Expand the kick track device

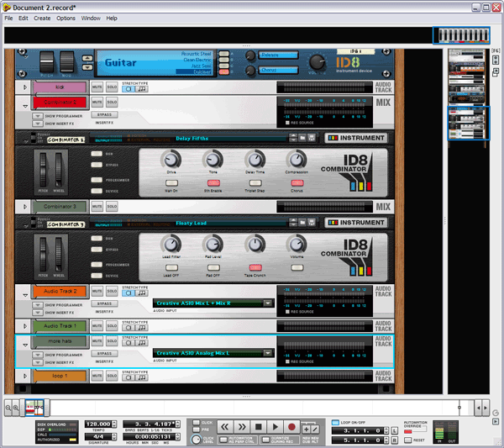click(25, 87)
